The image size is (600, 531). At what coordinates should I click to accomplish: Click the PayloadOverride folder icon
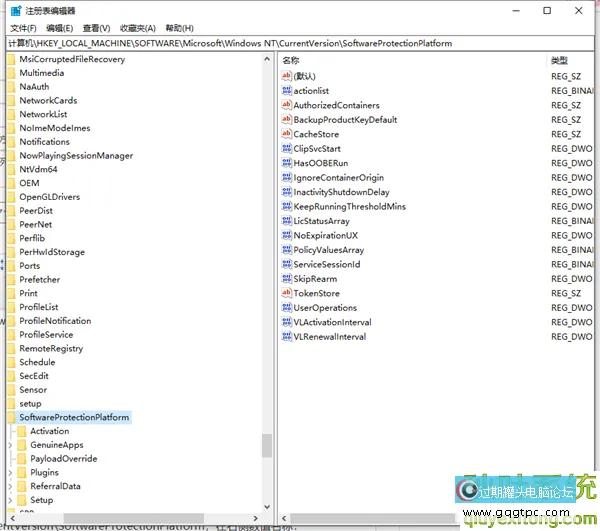click(22, 459)
